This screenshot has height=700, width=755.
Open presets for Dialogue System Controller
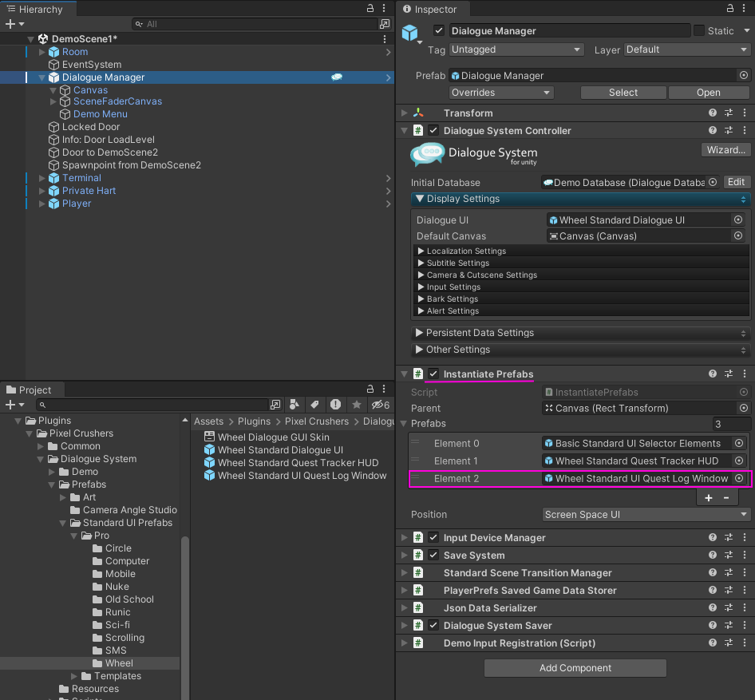pos(729,130)
